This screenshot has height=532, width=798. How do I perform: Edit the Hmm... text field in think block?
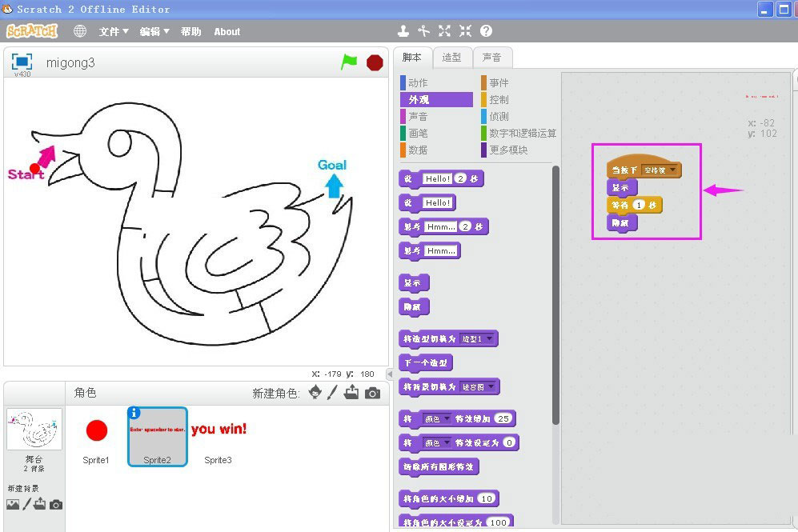[441, 250]
